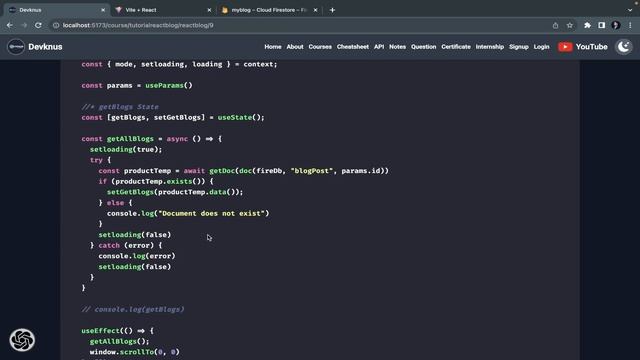Open a new browser tab

332,10
